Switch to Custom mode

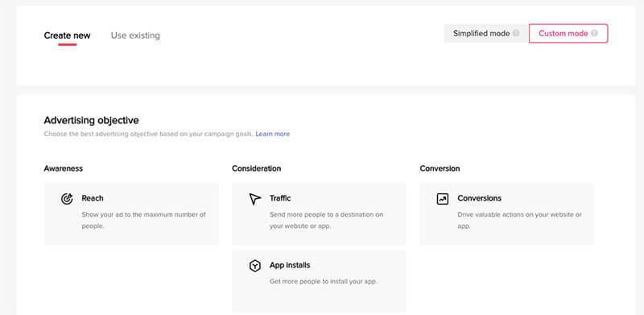pyautogui.click(x=568, y=33)
